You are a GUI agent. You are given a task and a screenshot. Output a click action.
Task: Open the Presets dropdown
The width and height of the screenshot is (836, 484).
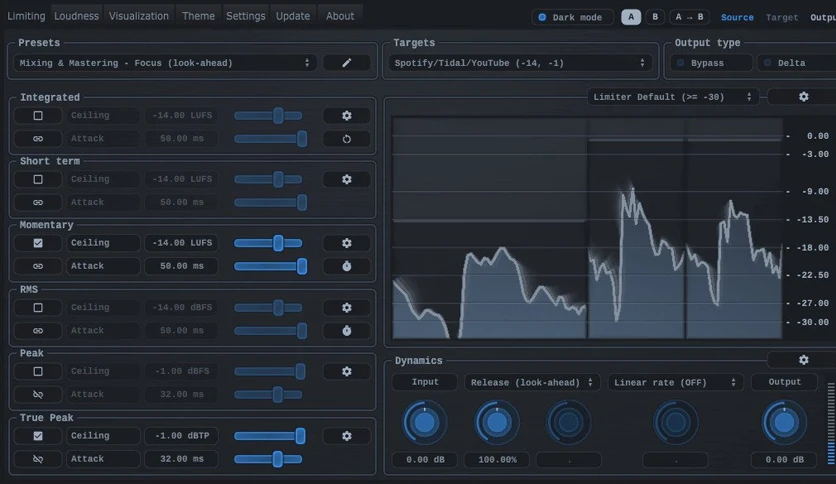tap(165, 63)
